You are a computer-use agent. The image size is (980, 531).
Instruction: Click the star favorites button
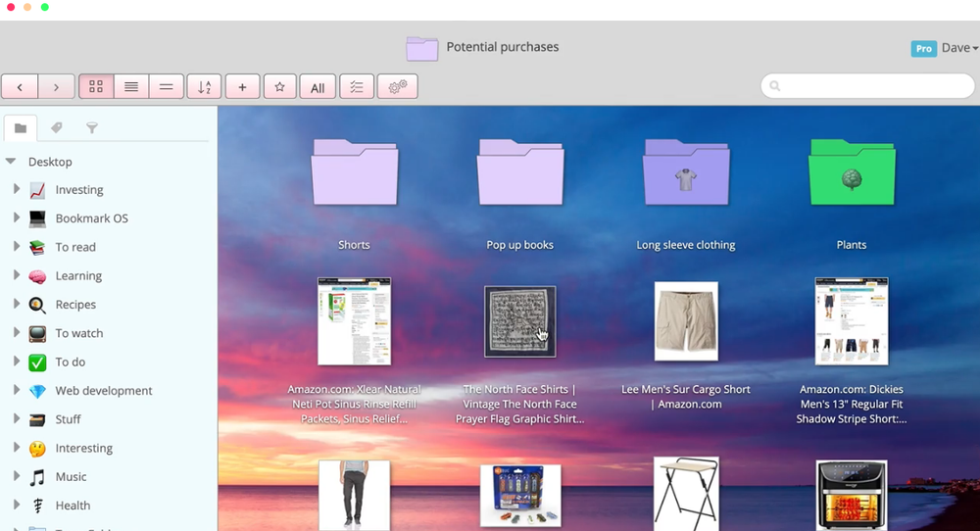280,87
